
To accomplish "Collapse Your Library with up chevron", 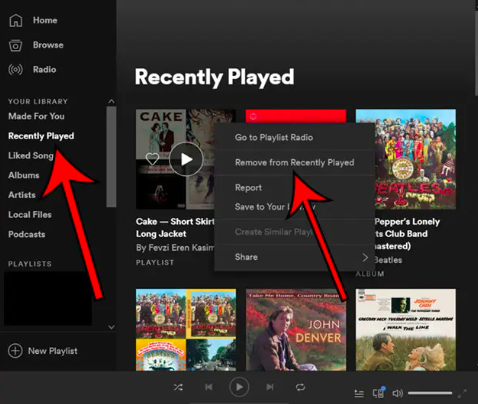I will click(111, 101).
